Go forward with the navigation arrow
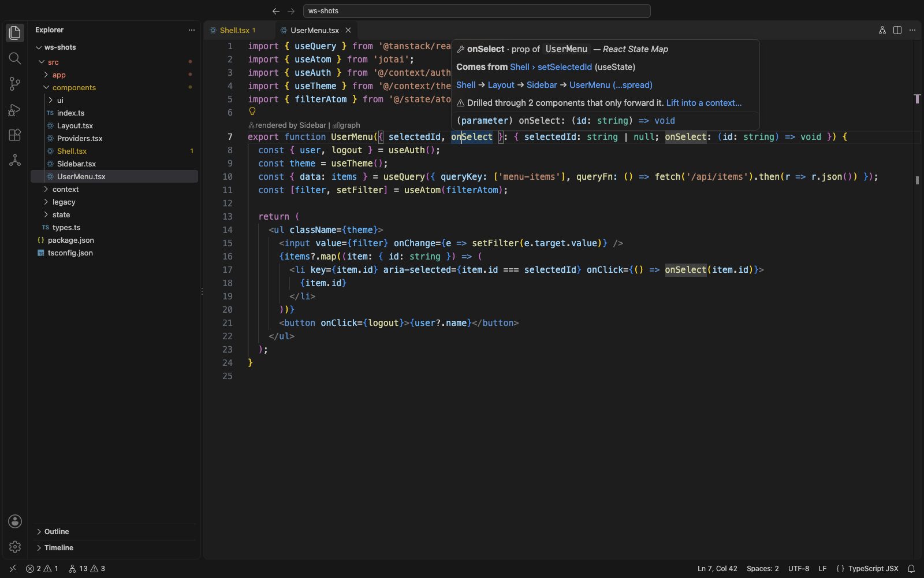 click(x=291, y=11)
